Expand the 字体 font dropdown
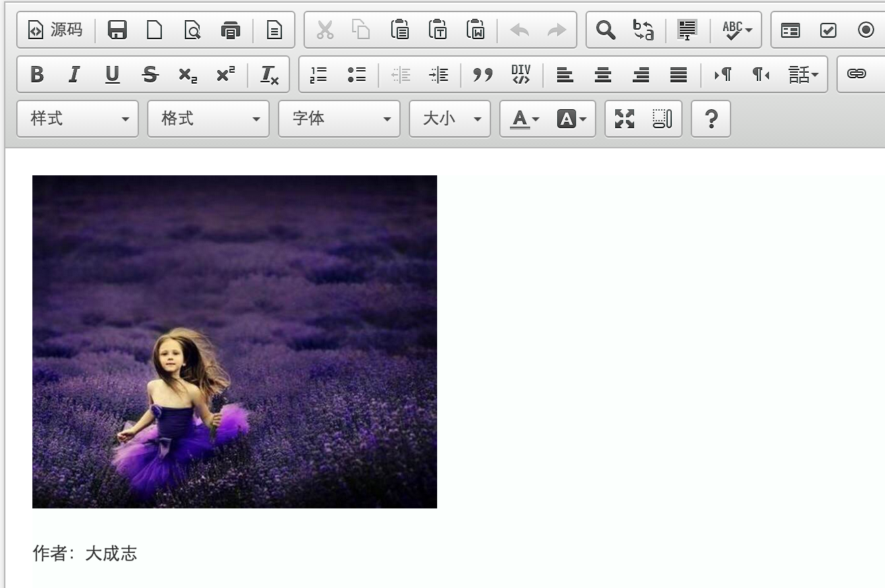Screen dimensions: 885x588 (x=339, y=119)
